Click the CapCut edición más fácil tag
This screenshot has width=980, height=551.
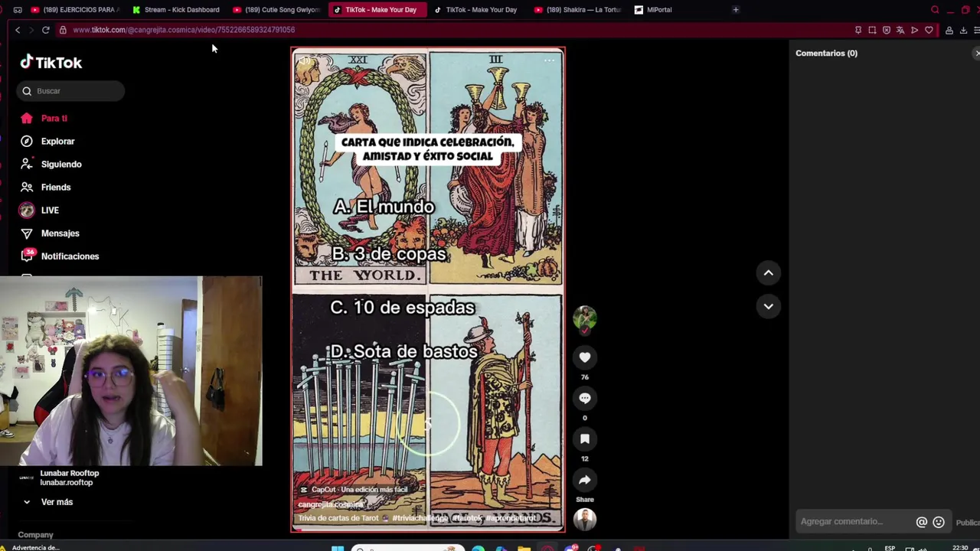click(x=354, y=490)
